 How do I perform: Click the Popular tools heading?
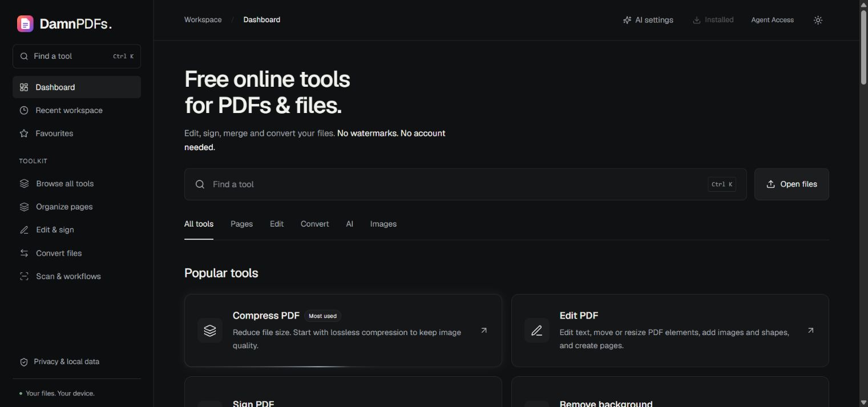point(221,273)
